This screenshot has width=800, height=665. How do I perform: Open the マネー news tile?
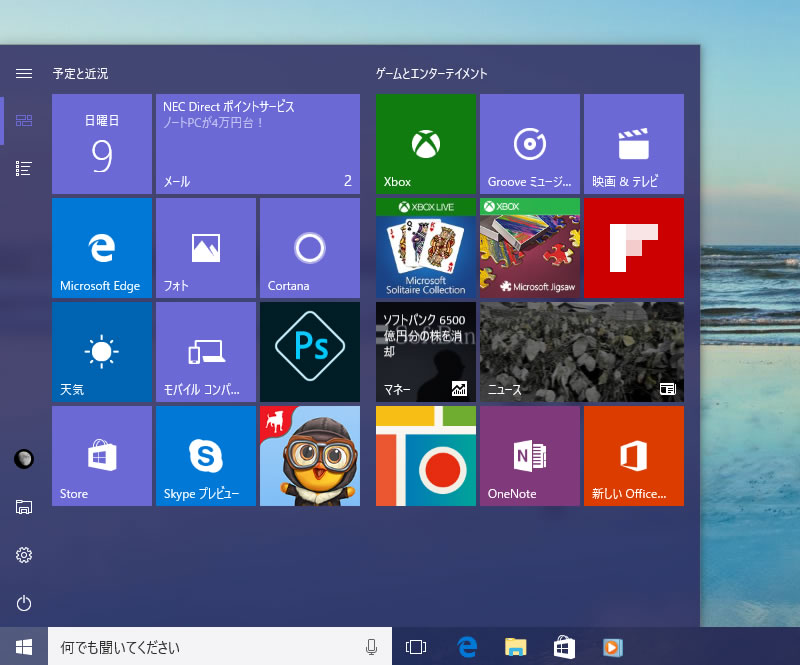[x=426, y=352]
